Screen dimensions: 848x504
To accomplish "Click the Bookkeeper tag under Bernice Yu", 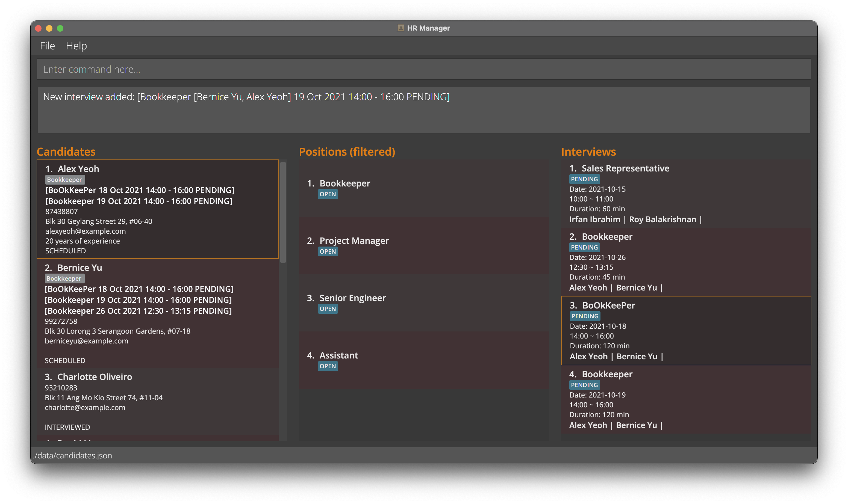I will (x=64, y=278).
